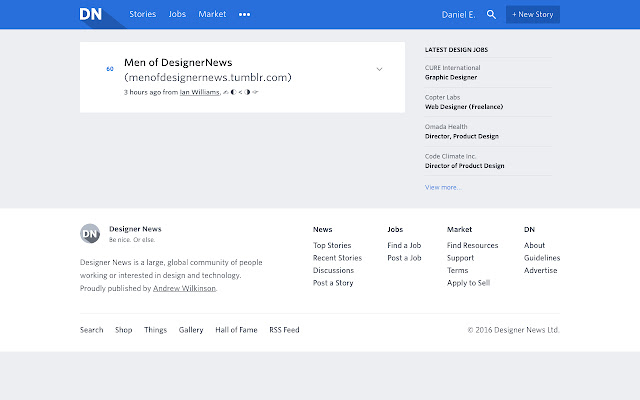Click Hall of Fame footer link
This screenshot has width=640, height=400.
point(236,330)
